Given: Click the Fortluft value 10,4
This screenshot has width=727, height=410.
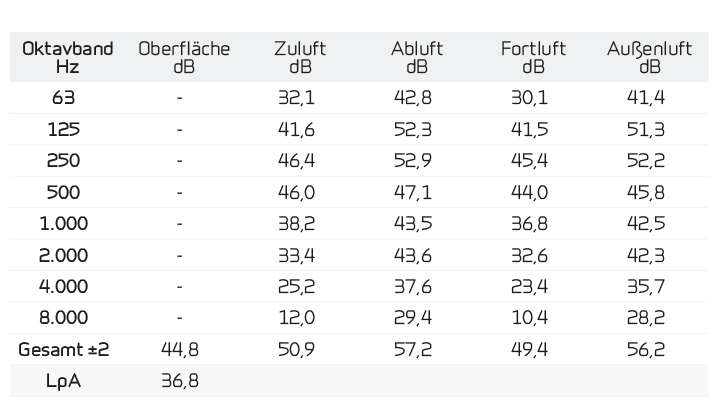Looking at the screenshot, I should pos(529,318).
